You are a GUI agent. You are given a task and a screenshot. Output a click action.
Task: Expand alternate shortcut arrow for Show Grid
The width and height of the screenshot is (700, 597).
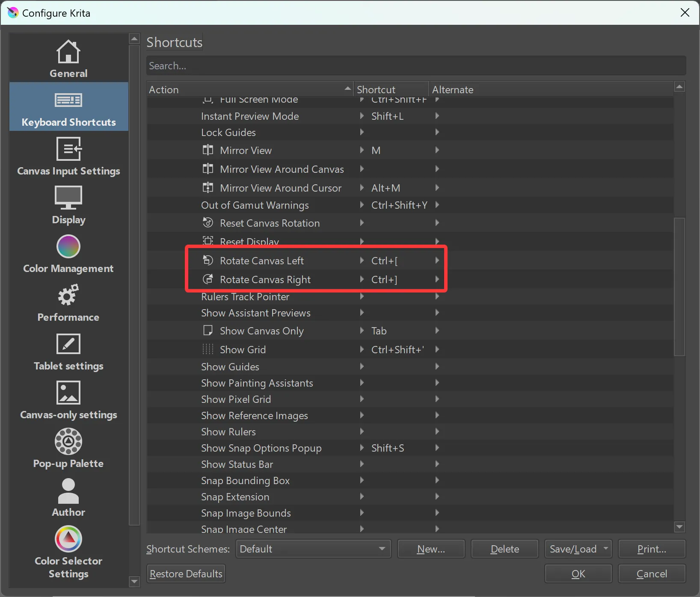437,349
